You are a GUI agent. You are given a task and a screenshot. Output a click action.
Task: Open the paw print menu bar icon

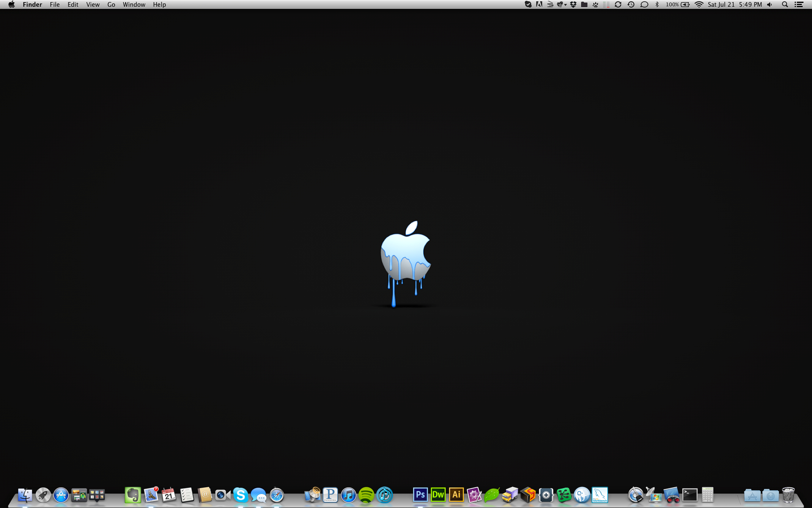(x=595, y=4)
